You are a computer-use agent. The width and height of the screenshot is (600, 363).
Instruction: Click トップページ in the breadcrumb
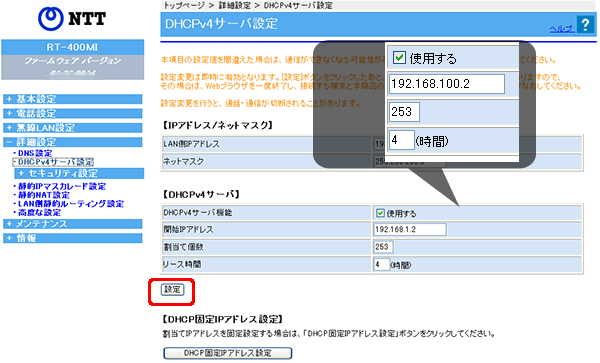(184, 5)
